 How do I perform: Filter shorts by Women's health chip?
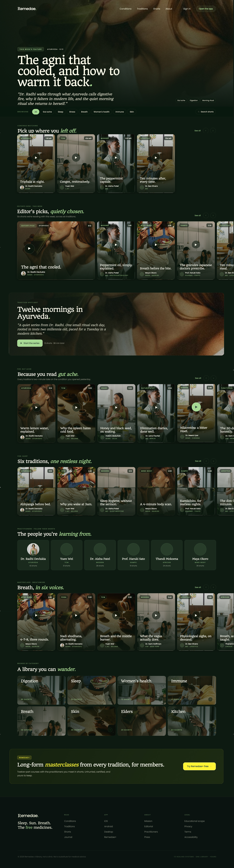101,112
